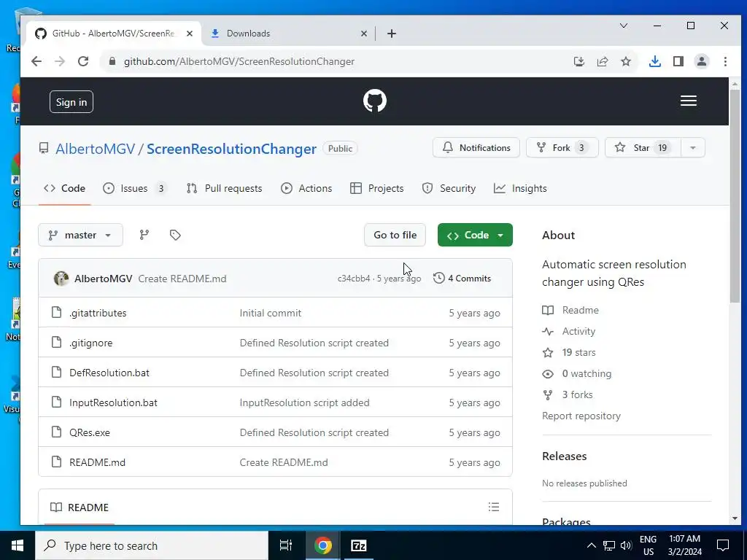Open the Actions tab
The image size is (747, 560).
(306, 189)
